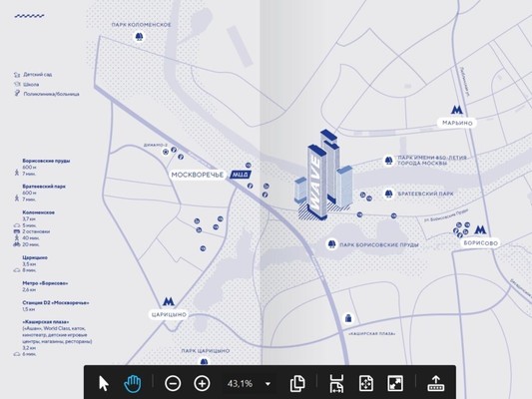
Task: Fit the whole page in view
Action: (x=366, y=384)
